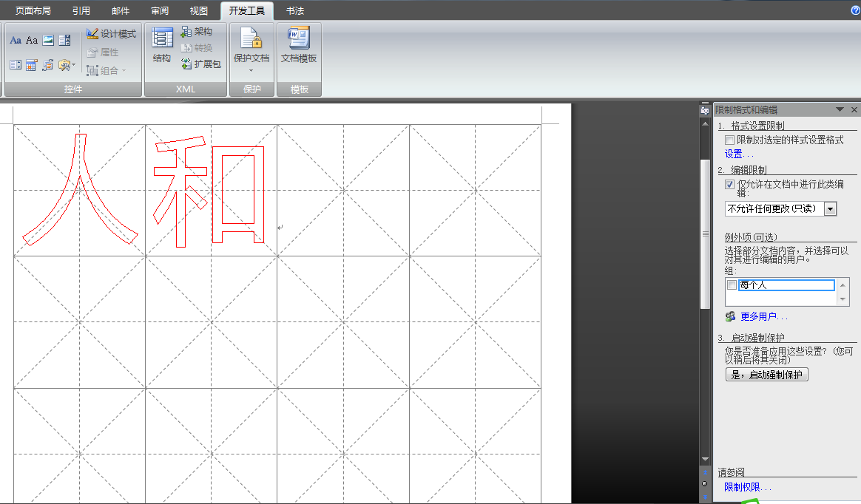The image size is (861, 504).
Task: Insert a picture content control
Action: 48,40
